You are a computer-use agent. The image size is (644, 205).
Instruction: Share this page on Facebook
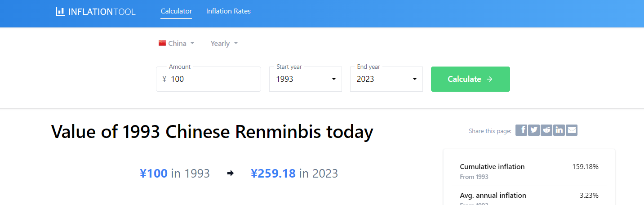[521, 130]
